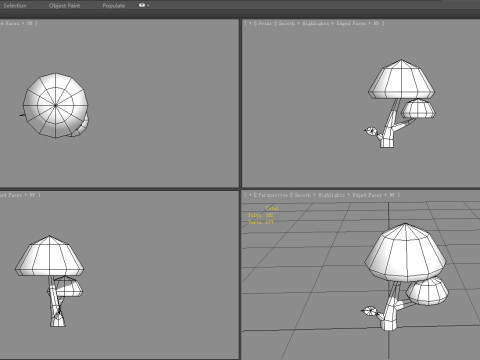Open Perspective viewport Smooth + Highlights shading menu
The width and height of the screenshot is (480, 360).
point(319,195)
